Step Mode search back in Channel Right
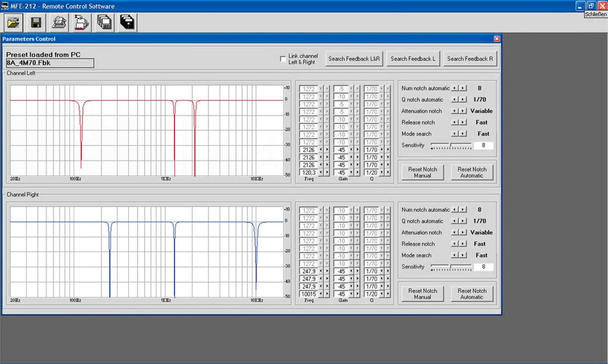608x364 pixels. tap(455, 256)
